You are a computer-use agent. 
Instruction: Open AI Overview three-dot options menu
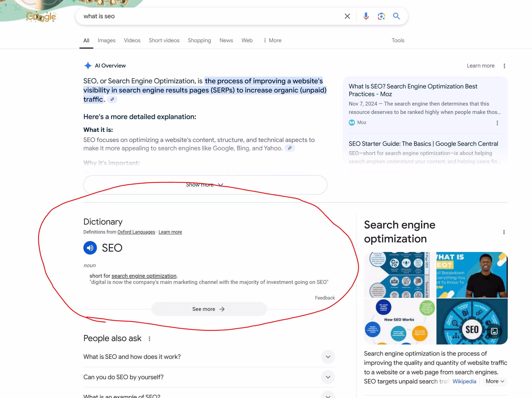[504, 66]
